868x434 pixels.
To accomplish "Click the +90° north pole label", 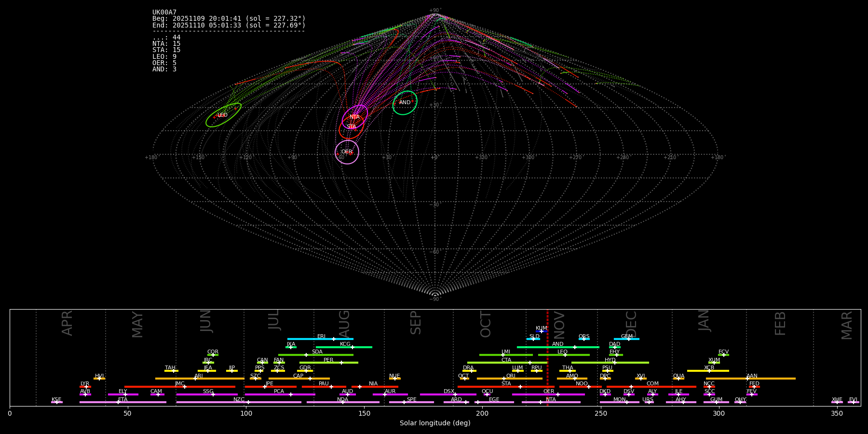I will [435, 10].
